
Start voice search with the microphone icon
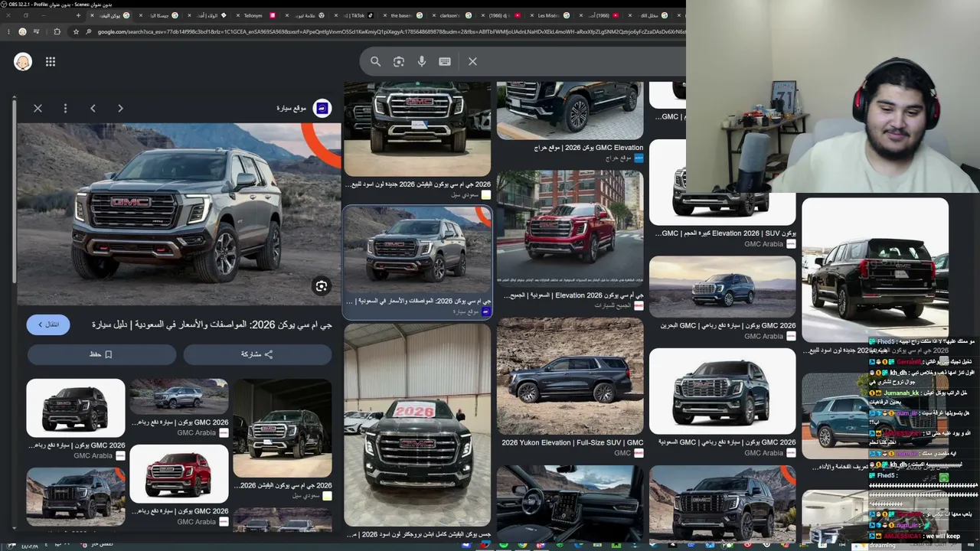pyautogui.click(x=422, y=61)
